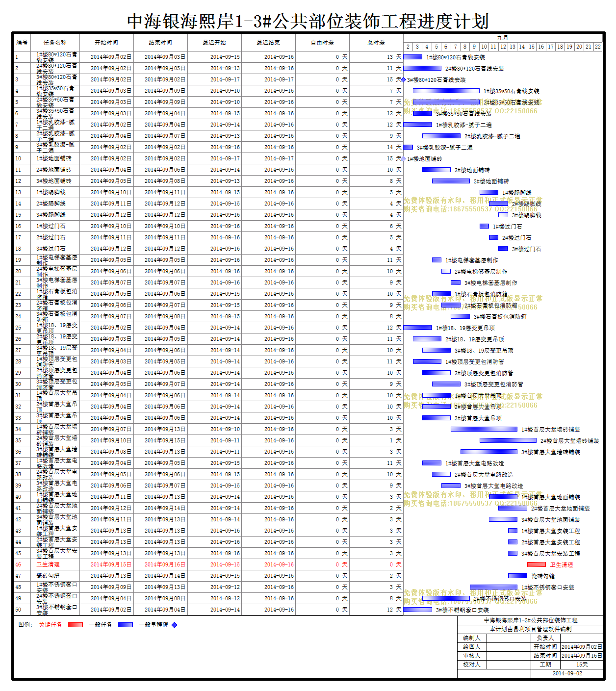
Task: Select the task name 2#楼过门石 in row 17
Action: (x=51, y=237)
